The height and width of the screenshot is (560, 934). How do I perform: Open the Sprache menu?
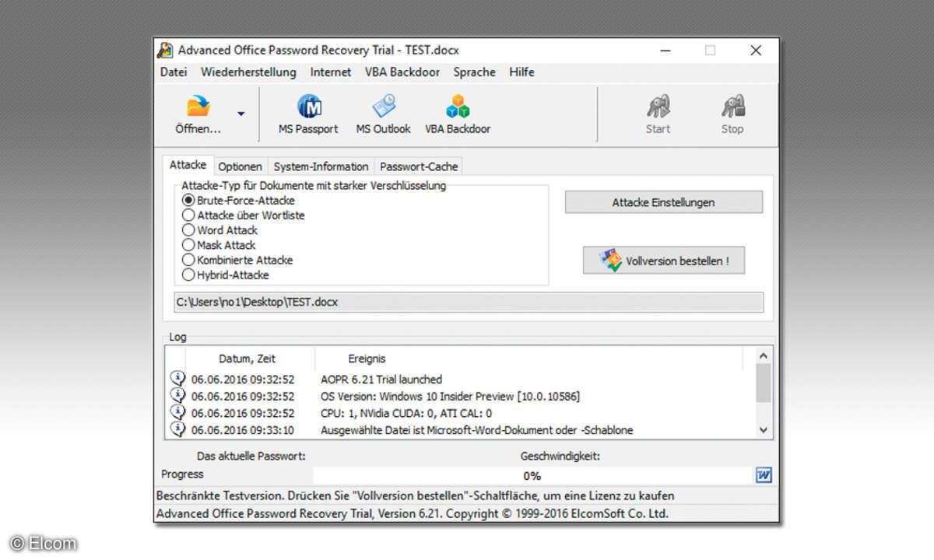[x=475, y=72]
